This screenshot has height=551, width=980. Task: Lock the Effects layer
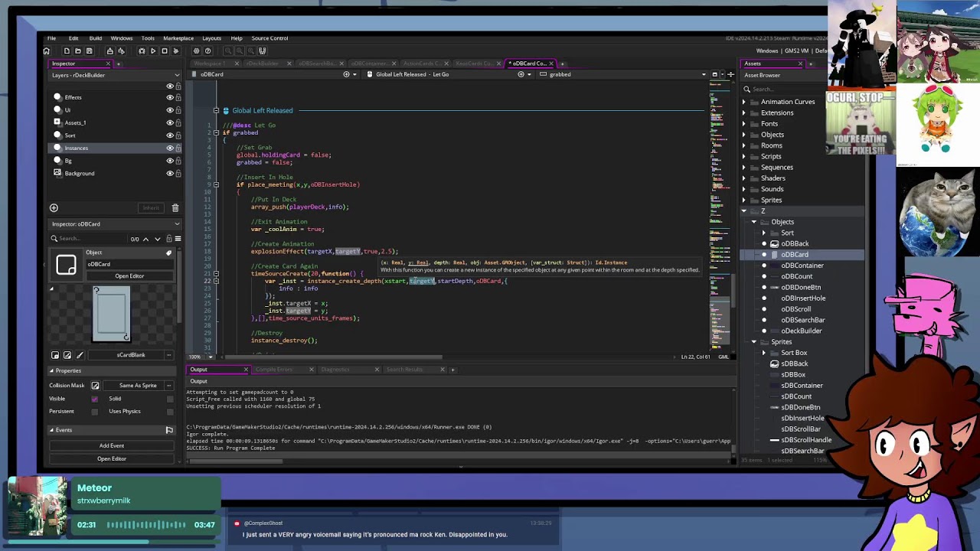click(x=178, y=97)
